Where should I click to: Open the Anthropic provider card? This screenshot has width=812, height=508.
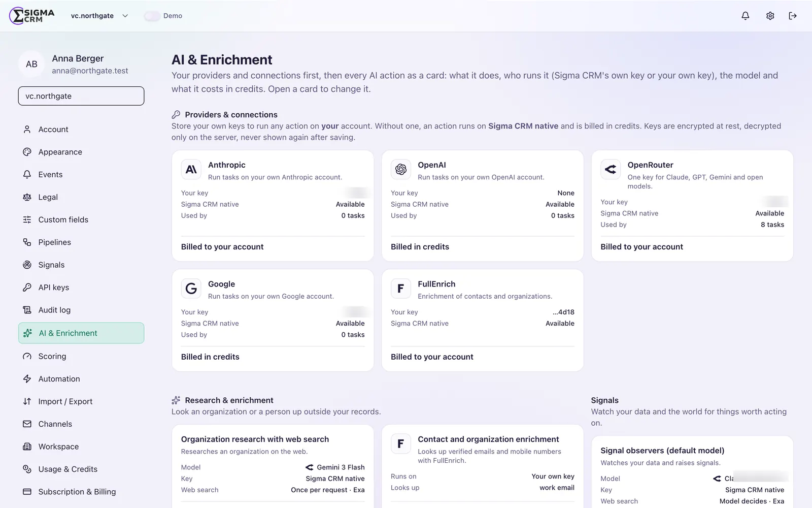point(273,206)
